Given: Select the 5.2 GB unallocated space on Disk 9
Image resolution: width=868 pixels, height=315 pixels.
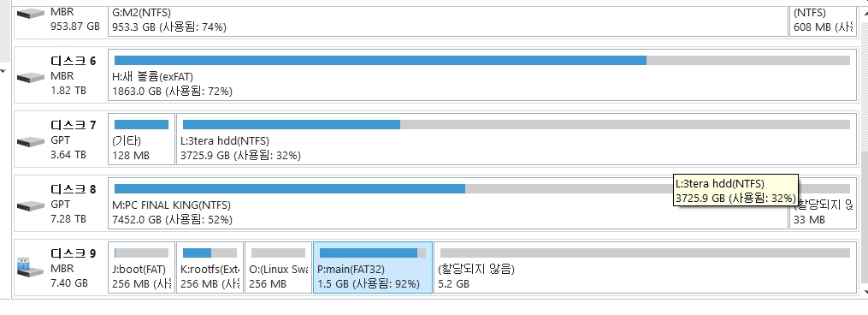Looking at the screenshot, I should coord(645,267).
